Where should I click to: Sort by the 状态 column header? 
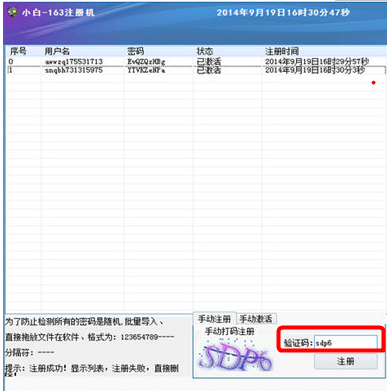(205, 51)
